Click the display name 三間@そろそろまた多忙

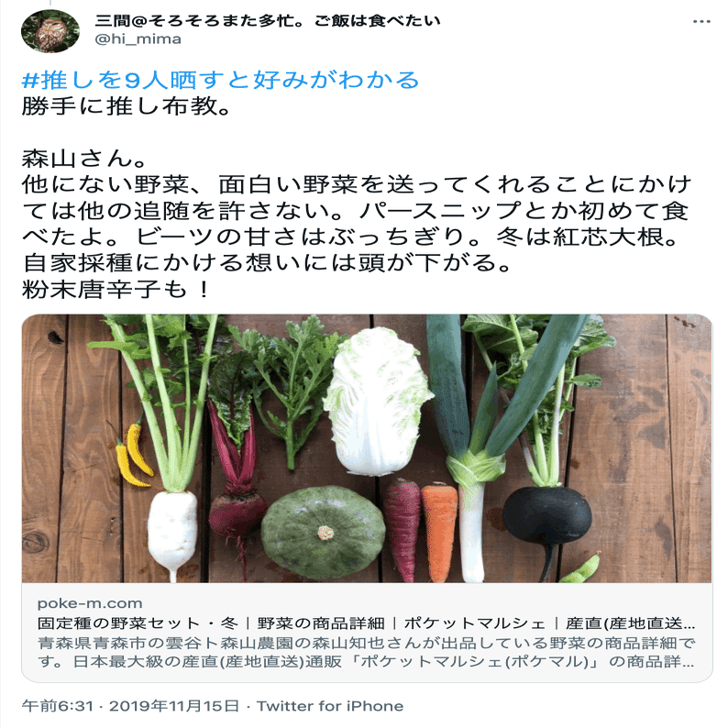[x=268, y=21]
